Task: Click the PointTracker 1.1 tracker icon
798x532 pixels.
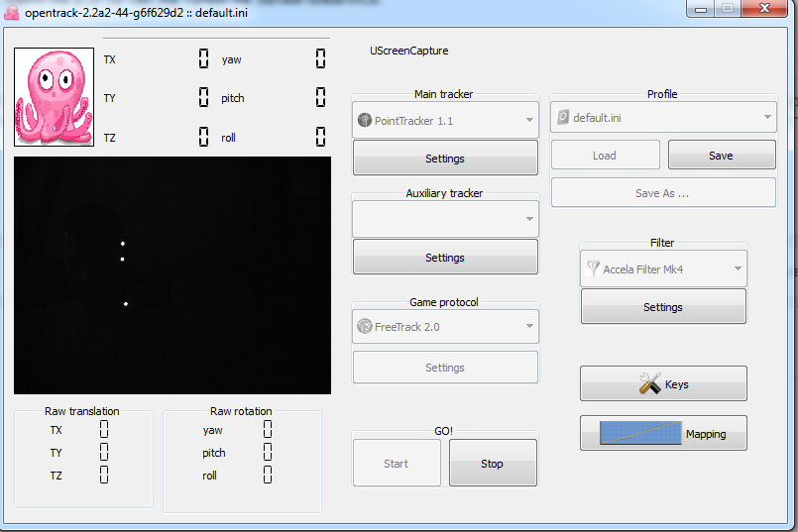Action: 365,121
